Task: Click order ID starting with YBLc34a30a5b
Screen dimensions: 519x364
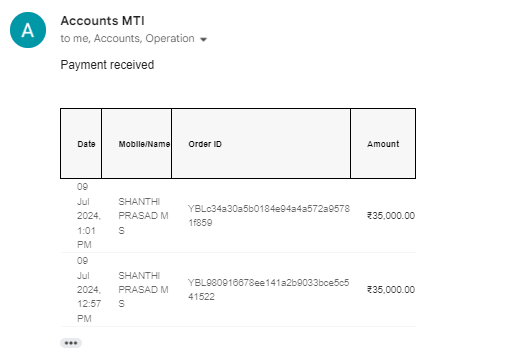Action: coord(269,216)
